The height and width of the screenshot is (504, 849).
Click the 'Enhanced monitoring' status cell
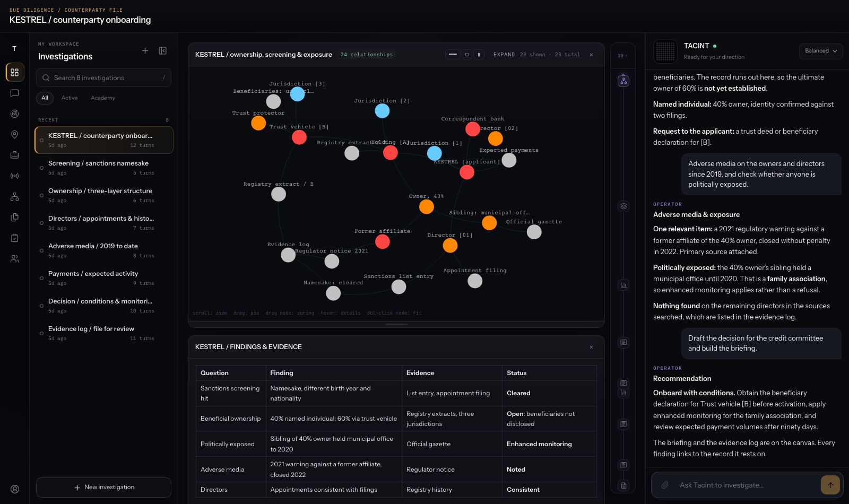pos(549,444)
